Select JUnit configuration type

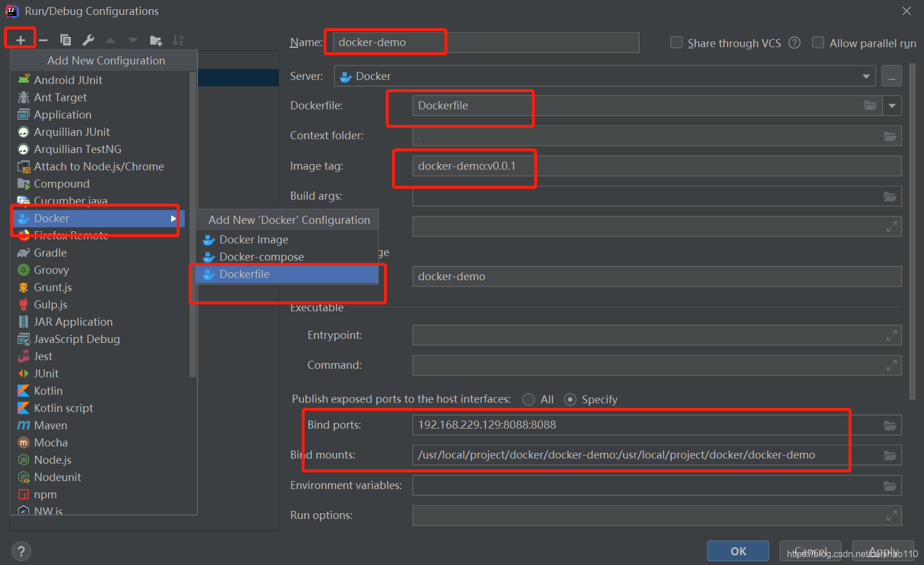click(101, 373)
